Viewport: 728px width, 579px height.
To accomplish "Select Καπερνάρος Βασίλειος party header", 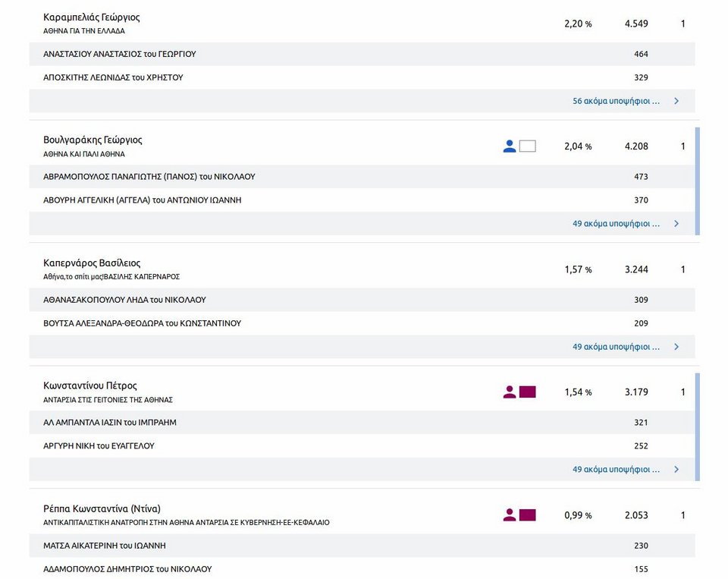I will 362,269.
